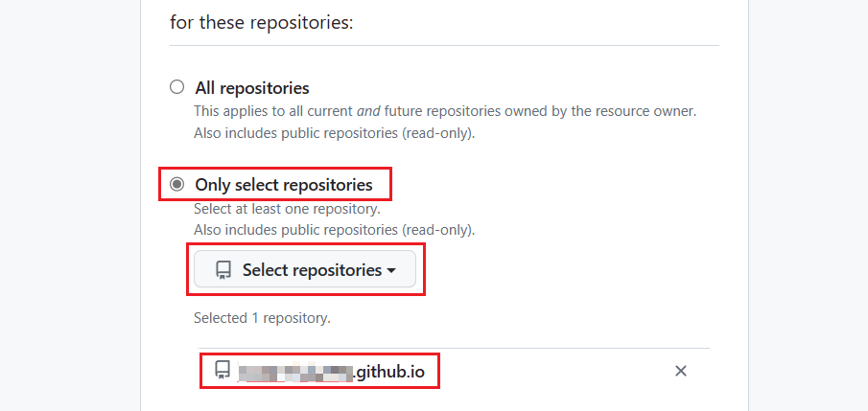Select the "All repositories" radio button
Viewport: 868px width, 411px height.
[x=176, y=87]
